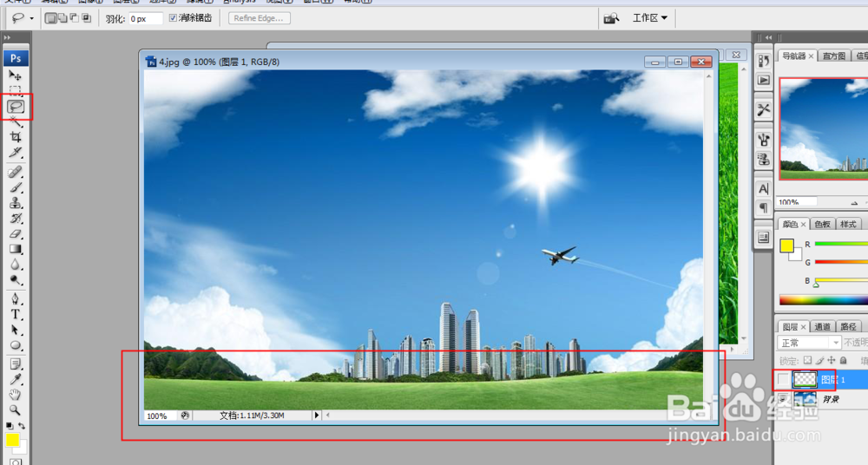Open the Clone Source panel icon
Viewport: 868px width, 465px height.
tap(763, 160)
